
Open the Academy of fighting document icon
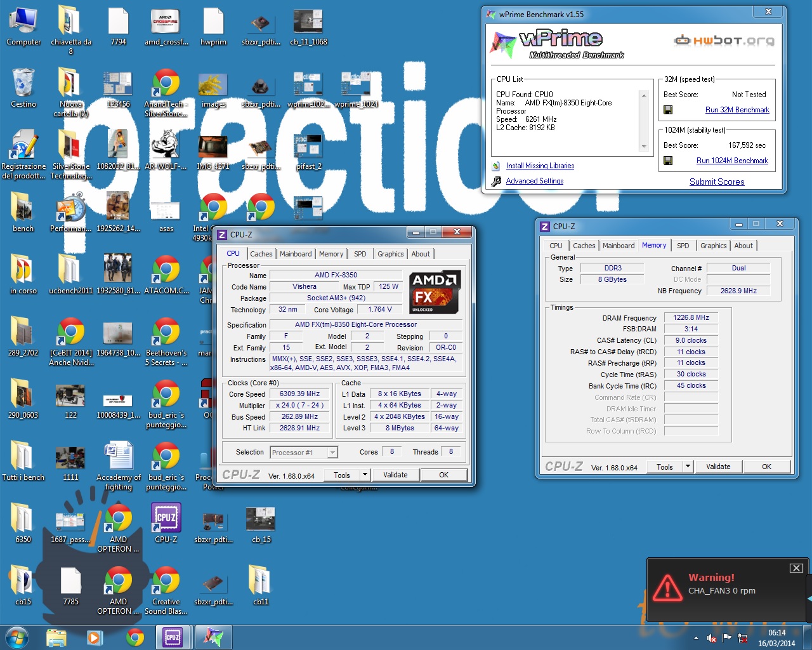pyautogui.click(x=119, y=467)
